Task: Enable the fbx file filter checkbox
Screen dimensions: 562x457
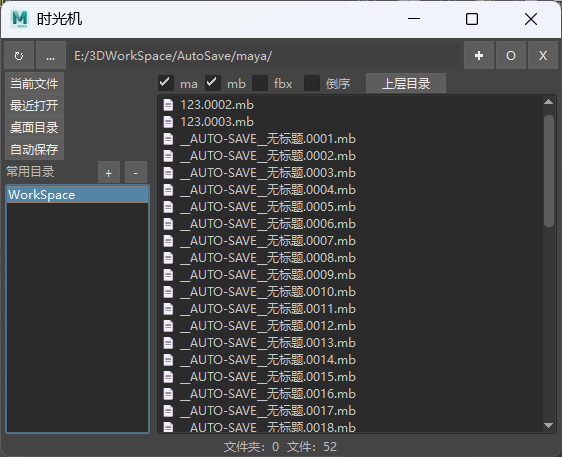Action: tap(260, 83)
